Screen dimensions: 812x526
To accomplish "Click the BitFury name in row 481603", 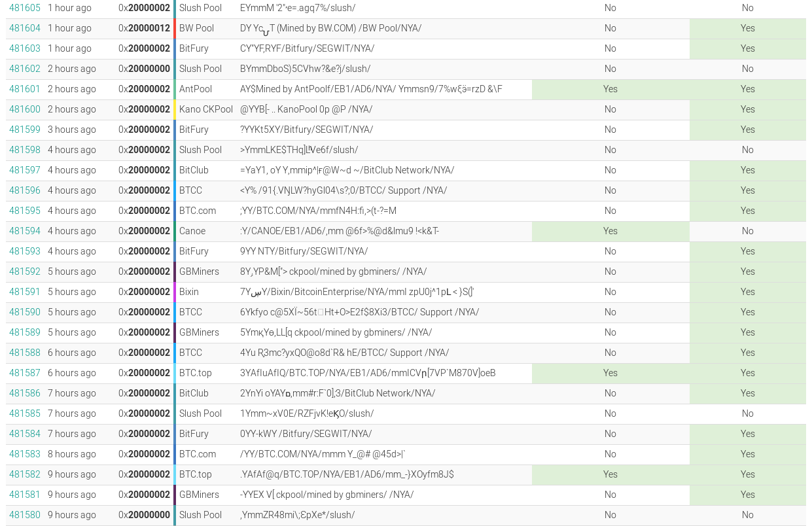I will pos(194,48).
